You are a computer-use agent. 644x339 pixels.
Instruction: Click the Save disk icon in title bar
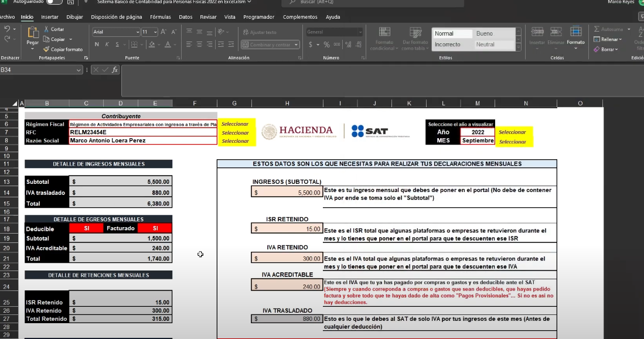coord(71,2)
